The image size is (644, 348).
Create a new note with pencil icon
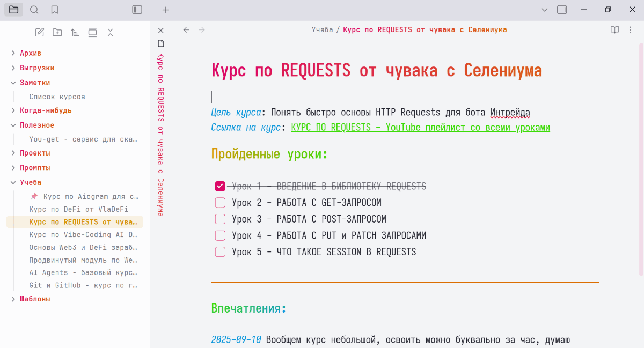tap(40, 33)
